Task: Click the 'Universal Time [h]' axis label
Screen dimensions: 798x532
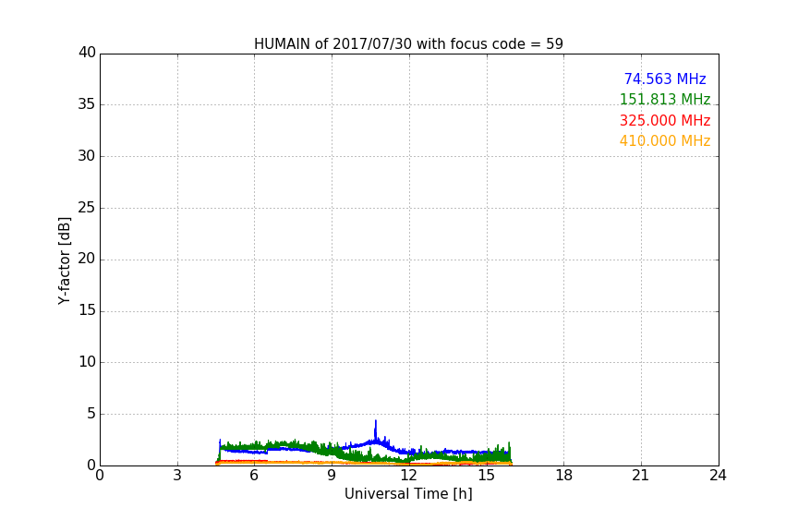Action: pyautogui.click(x=408, y=494)
